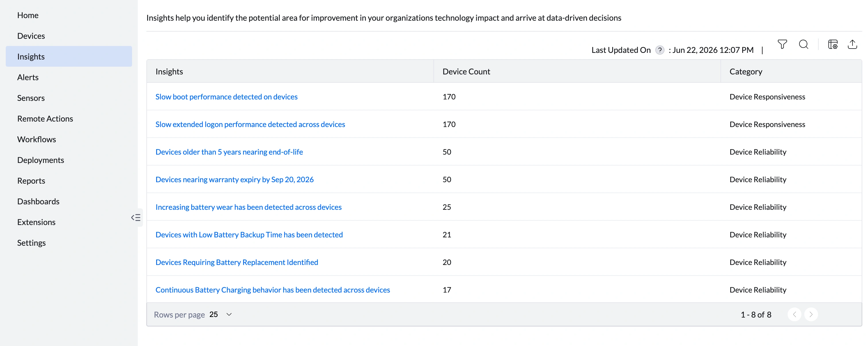The image size is (868, 346).
Task: Click the Last Updated On timestamp
Action: (x=713, y=50)
